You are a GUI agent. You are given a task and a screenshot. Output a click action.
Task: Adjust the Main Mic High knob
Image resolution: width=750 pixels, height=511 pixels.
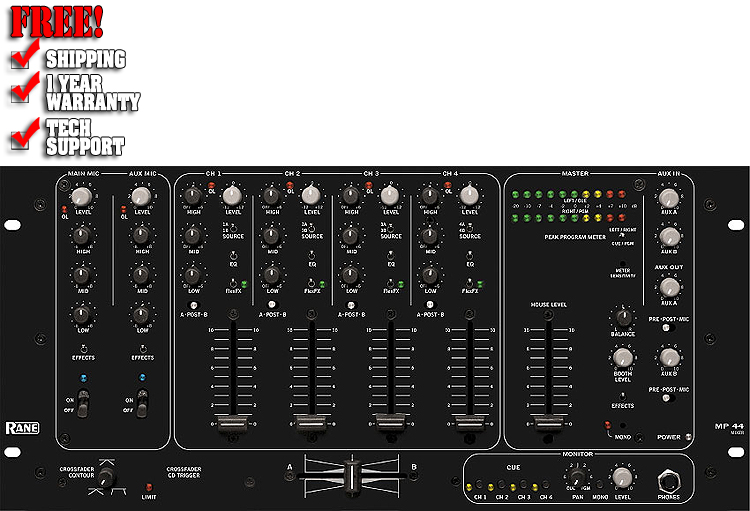tap(82, 235)
